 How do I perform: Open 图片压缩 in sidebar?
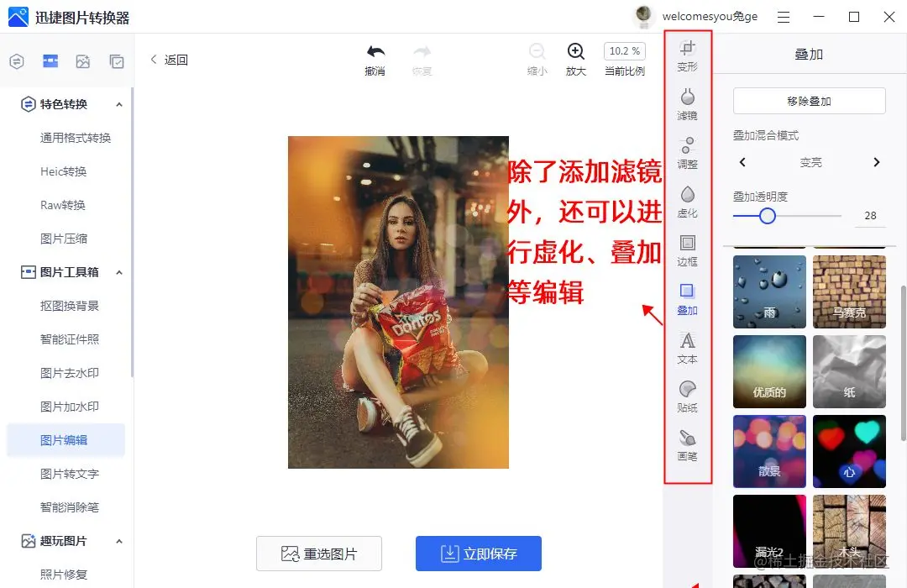64,239
